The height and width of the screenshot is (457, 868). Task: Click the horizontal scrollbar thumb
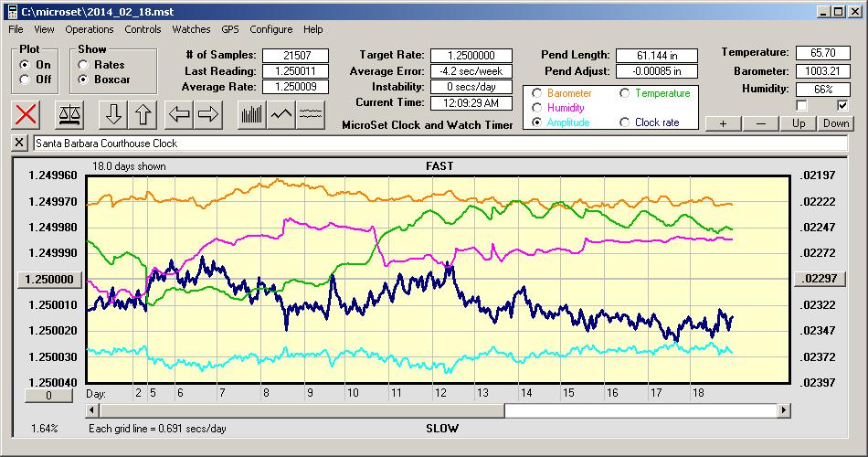pyautogui.click(x=302, y=410)
